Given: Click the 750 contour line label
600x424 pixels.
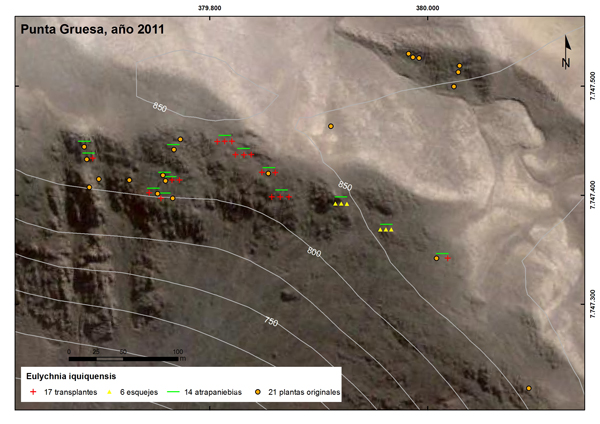Looking at the screenshot, I should [270, 321].
